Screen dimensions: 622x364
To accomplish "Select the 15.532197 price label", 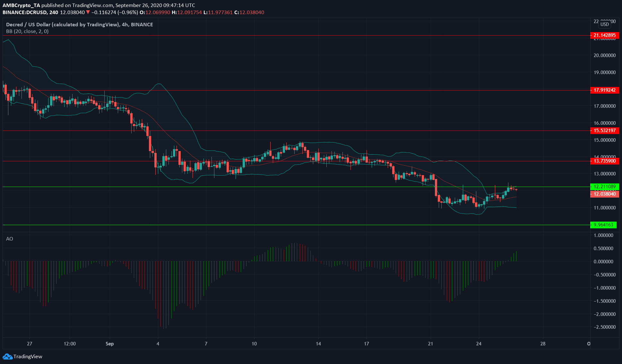I will (604, 131).
